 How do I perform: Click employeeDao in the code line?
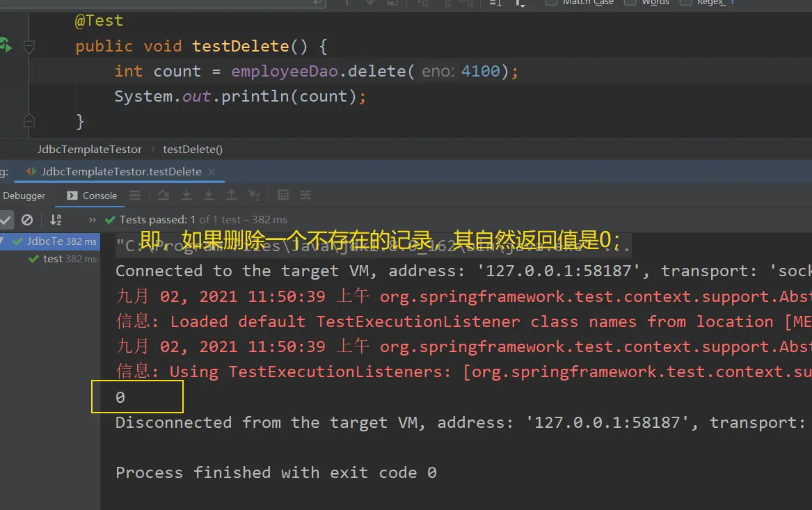(x=285, y=71)
